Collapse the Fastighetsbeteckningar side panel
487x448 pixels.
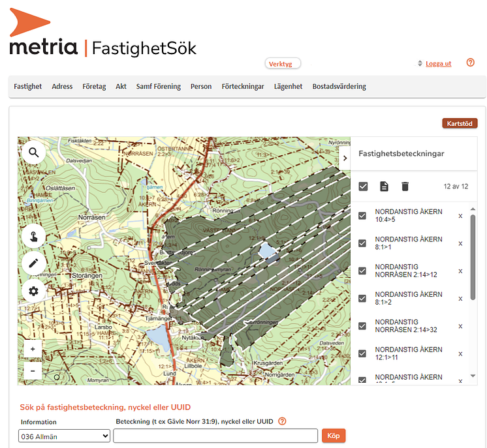[344, 158]
